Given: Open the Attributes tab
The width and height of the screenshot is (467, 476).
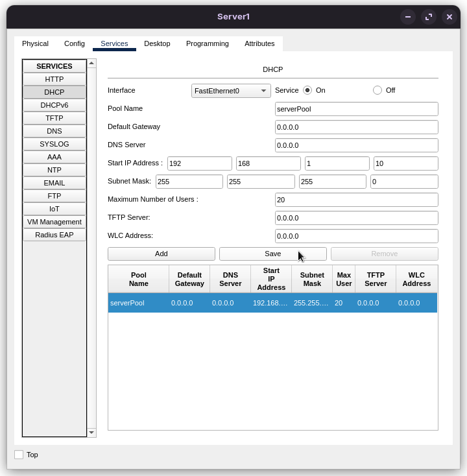Looking at the screenshot, I should tap(259, 43).
